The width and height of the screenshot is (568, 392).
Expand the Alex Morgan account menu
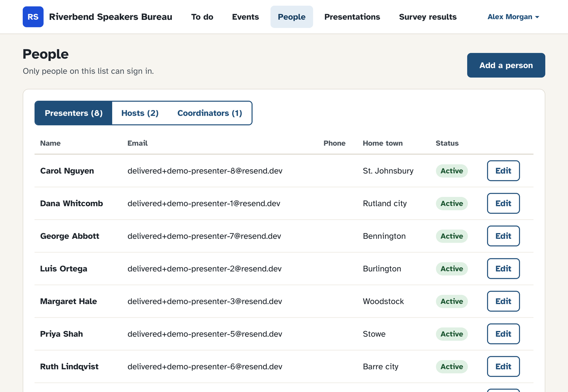tap(513, 17)
